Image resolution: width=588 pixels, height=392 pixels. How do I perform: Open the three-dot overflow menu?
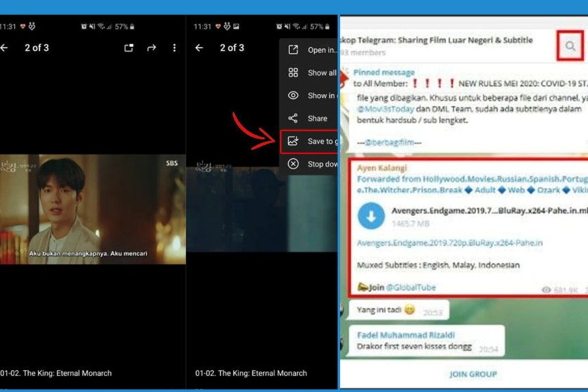(173, 48)
